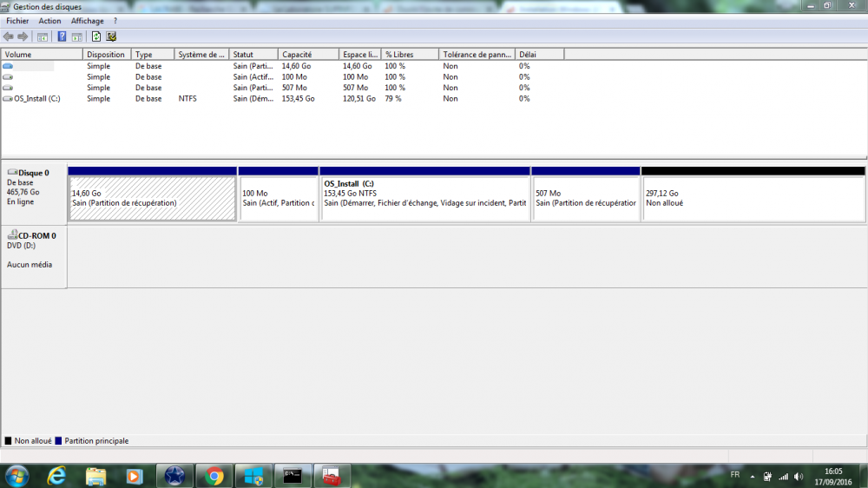Show hidden tray icons arrow
The height and width of the screenshot is (488, 868).
coord(753,477)
